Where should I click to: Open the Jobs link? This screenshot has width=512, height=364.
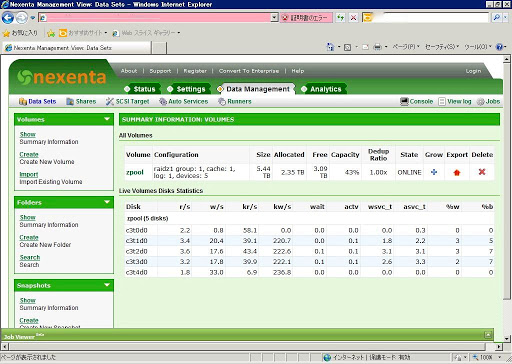488,101
